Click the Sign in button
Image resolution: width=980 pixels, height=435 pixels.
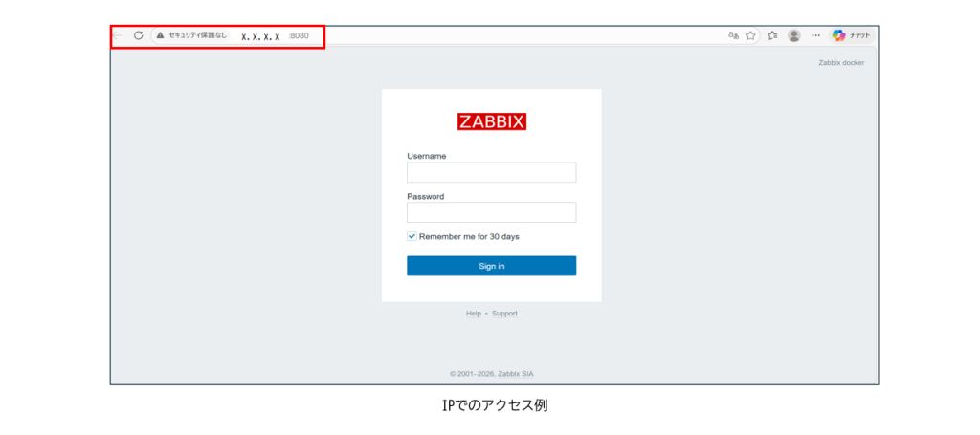pos(492,266)
